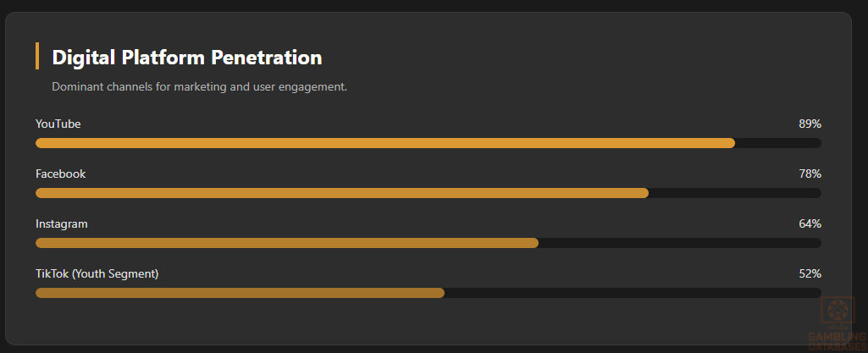Click the filled YouTube progress bar
This screenshot has height=353, width=868.
click(385, 143)
